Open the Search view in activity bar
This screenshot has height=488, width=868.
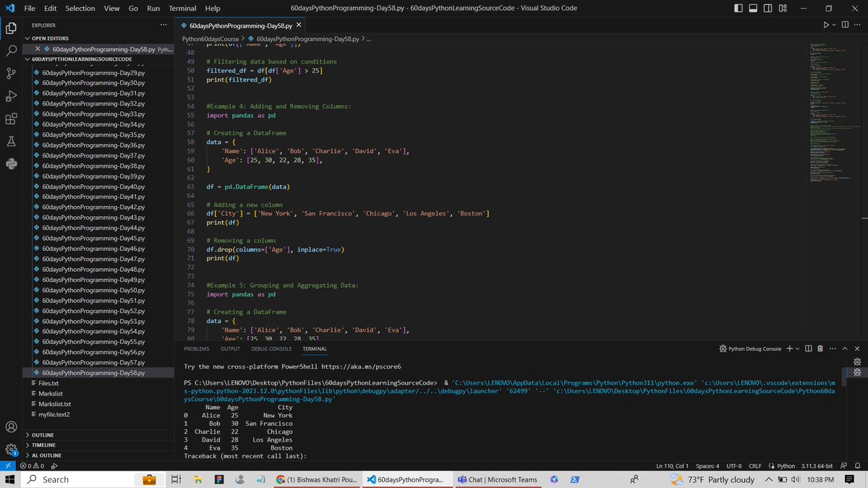[x=11, y=51]
